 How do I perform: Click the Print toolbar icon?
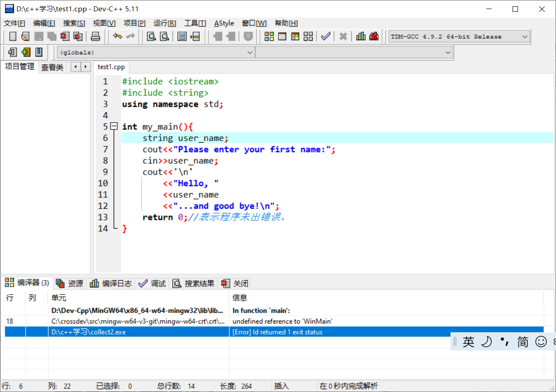(x=95, y=37)
